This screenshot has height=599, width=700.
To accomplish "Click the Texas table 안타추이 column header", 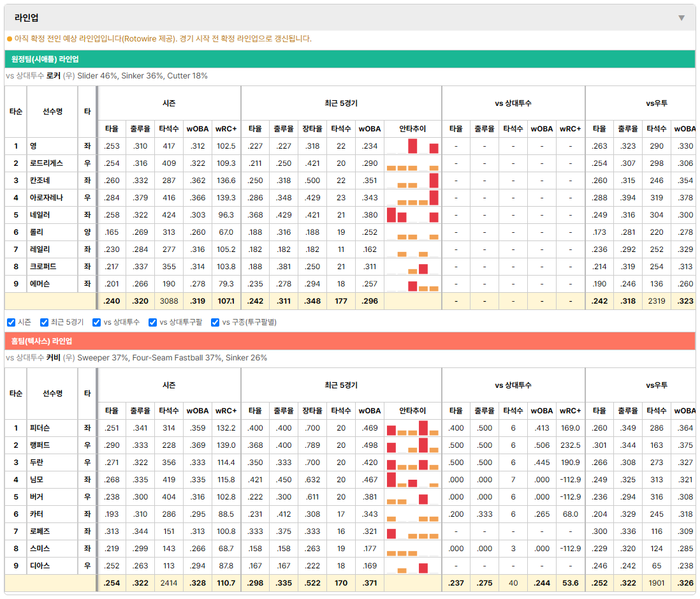I will click(412, 411).
